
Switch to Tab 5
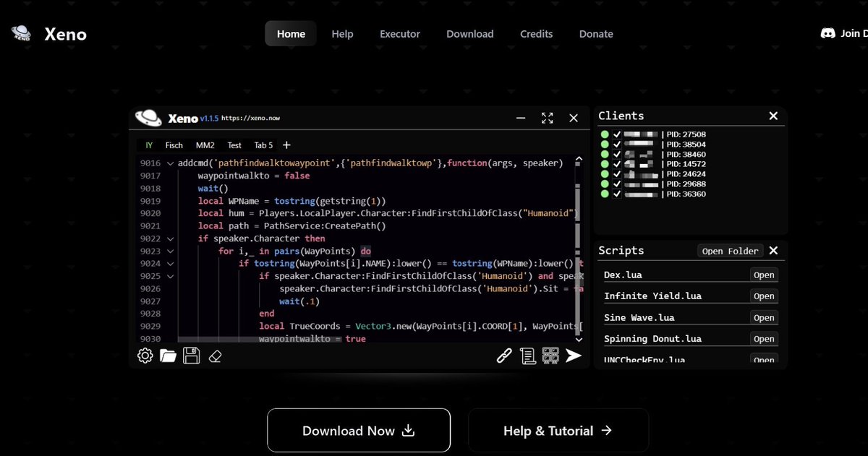264,145
